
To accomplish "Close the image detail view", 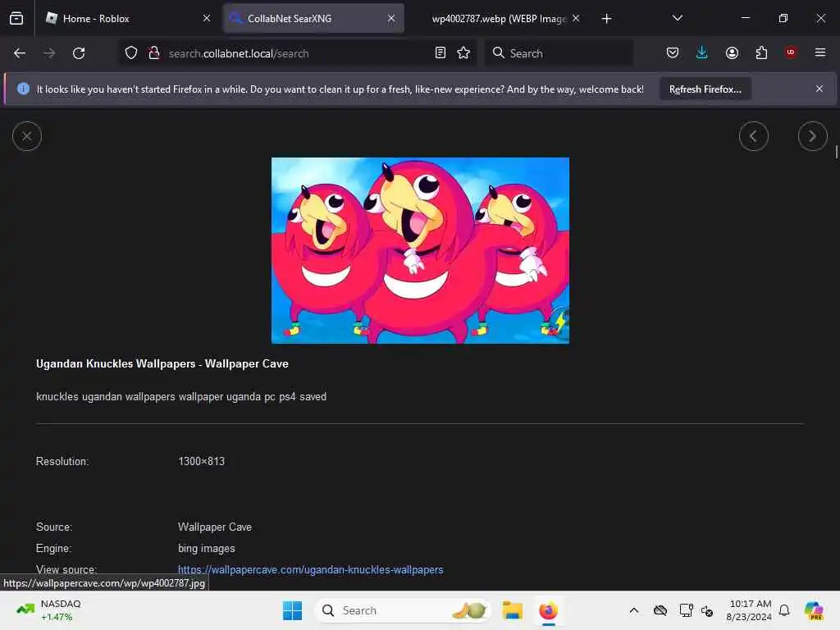I will coord(27,136).
